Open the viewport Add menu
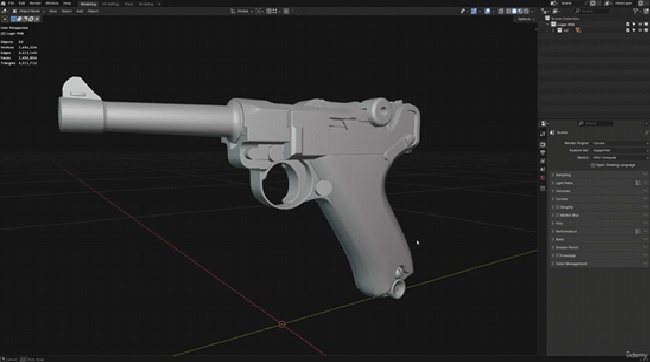Screen dimensions: 650x362 [80, 11]
